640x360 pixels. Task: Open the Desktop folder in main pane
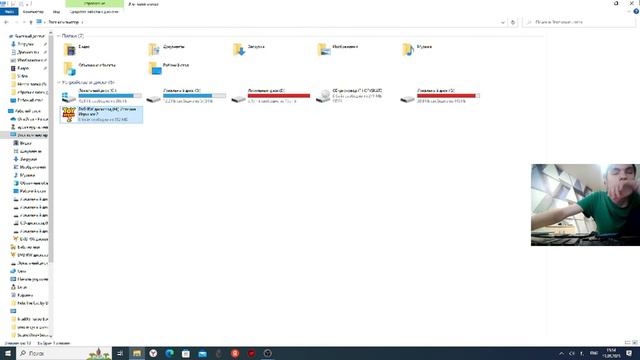(x=169, y=68)
